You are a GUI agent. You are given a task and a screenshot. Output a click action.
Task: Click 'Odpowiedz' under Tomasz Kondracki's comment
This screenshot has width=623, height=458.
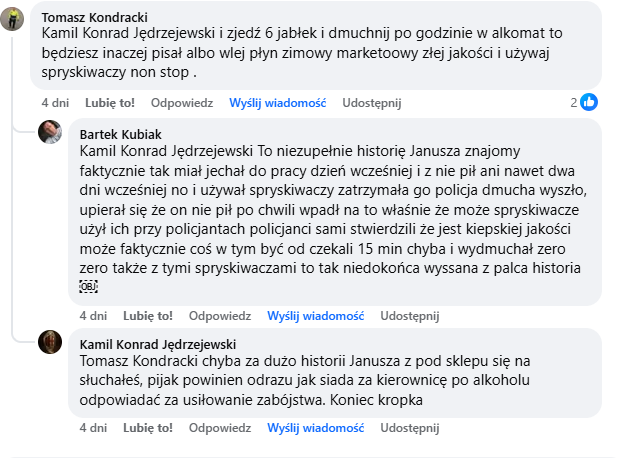(182, 102)
